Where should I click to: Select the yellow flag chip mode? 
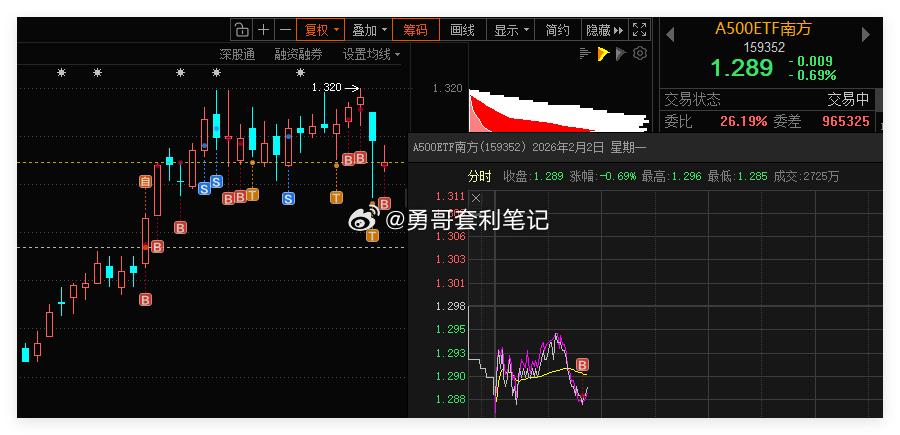pyautogui.click(x=603, y=54)
